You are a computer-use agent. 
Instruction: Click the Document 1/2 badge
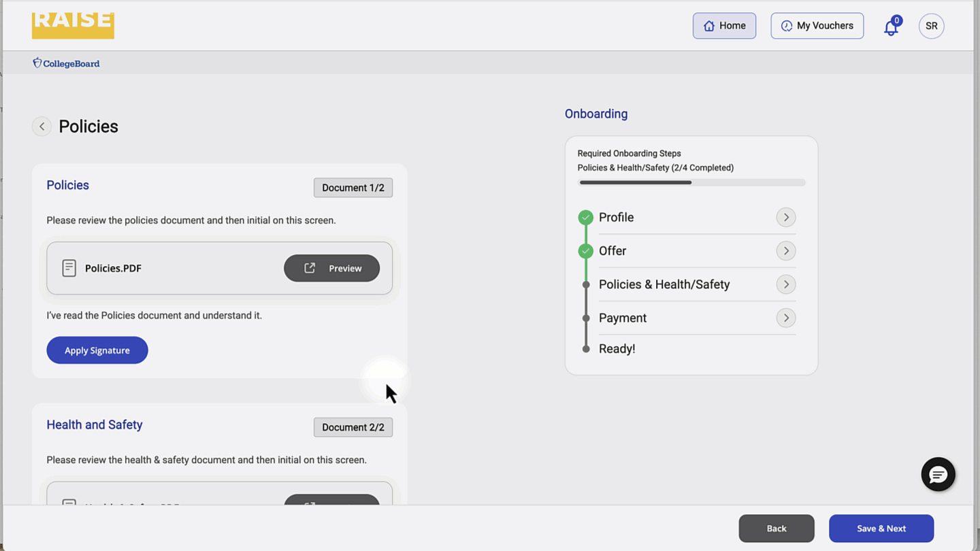353,188
